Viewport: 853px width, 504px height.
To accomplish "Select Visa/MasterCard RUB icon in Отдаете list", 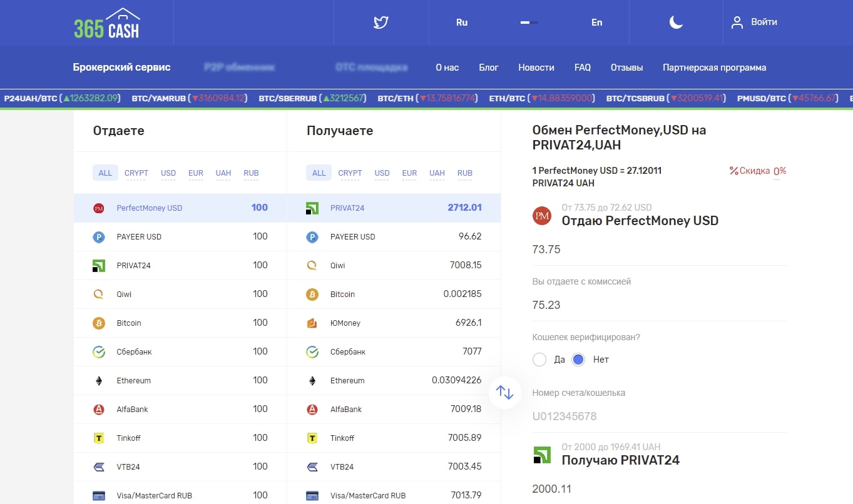I will (98, 496).
